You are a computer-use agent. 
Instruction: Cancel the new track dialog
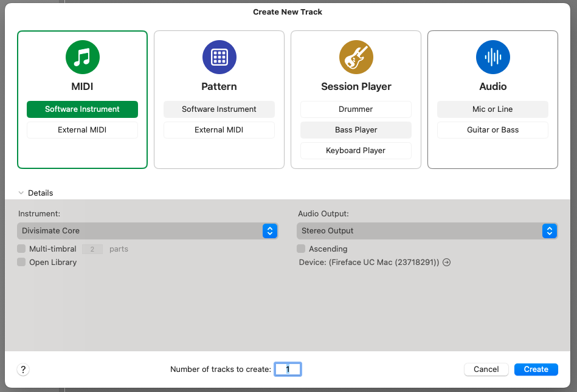(486, 370)
